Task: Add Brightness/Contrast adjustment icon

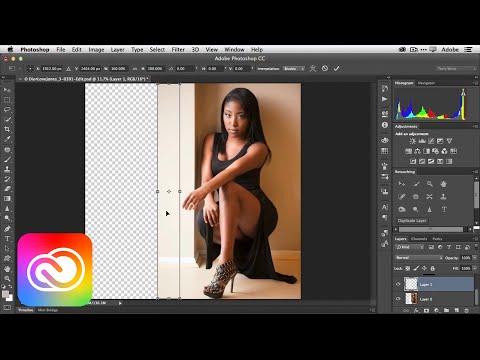Action: coord(413,141)
